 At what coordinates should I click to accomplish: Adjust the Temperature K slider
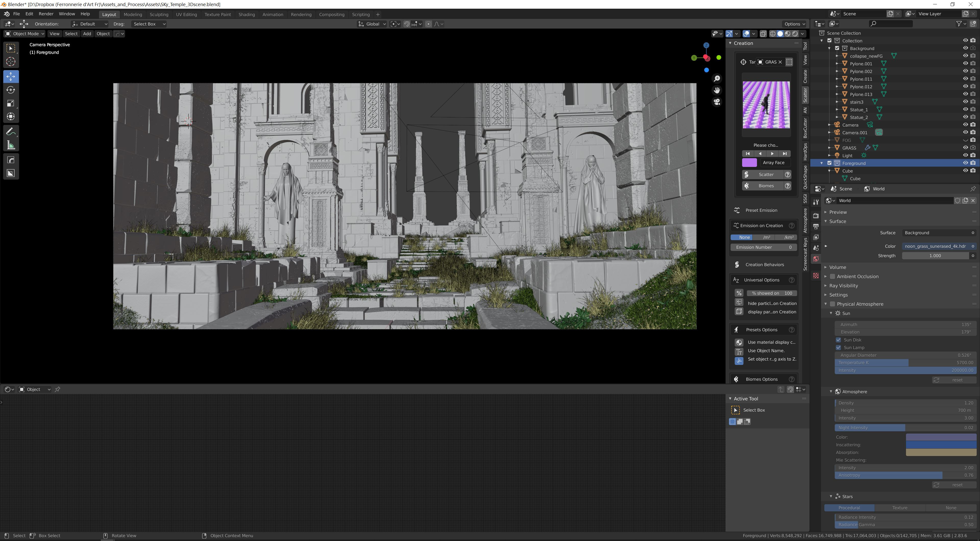905,363
